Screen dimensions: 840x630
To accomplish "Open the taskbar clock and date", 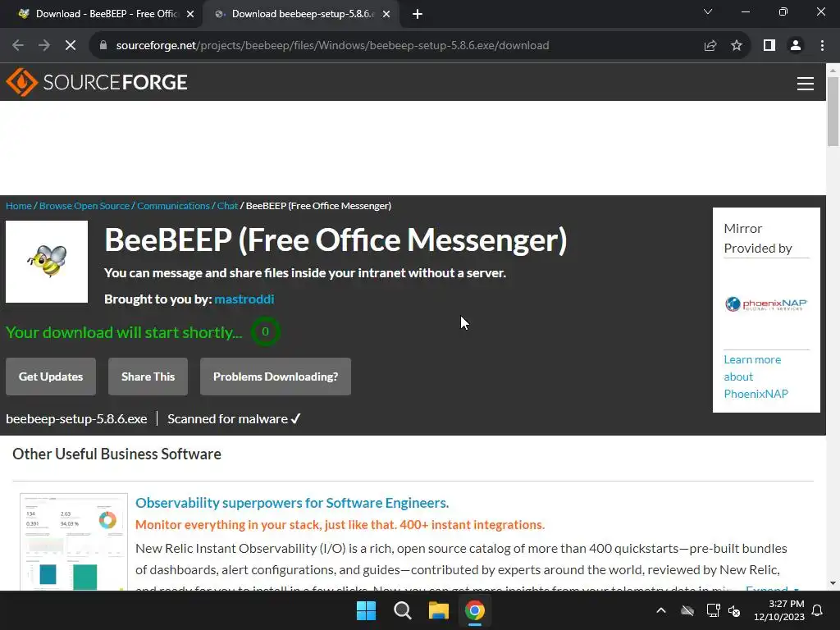I will point(779,610).
